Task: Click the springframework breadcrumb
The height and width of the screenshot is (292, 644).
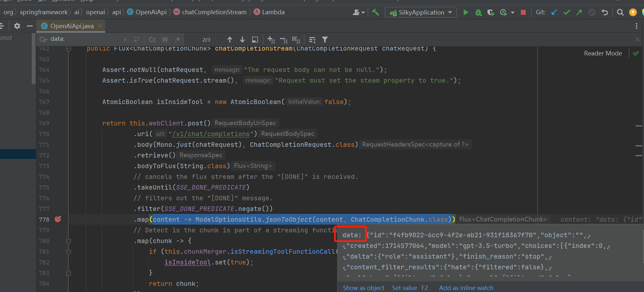Action: (44, 12)
